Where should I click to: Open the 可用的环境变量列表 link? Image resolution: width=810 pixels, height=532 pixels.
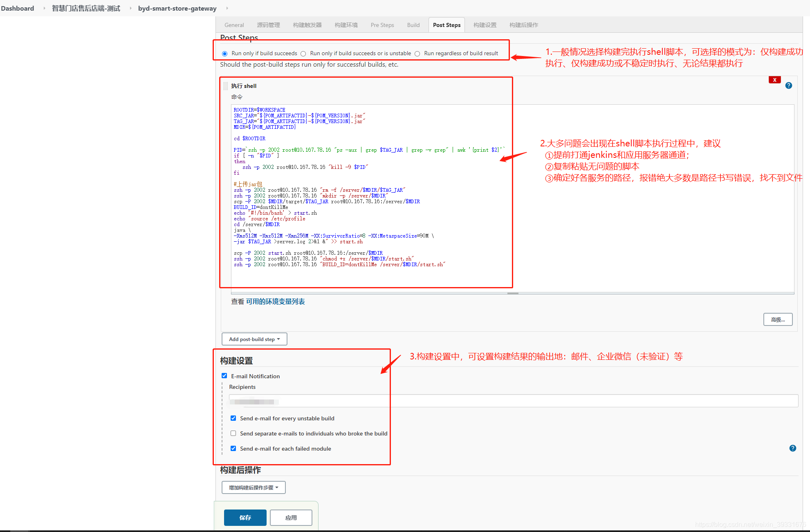pyautogui.click(x=275, y=301)
